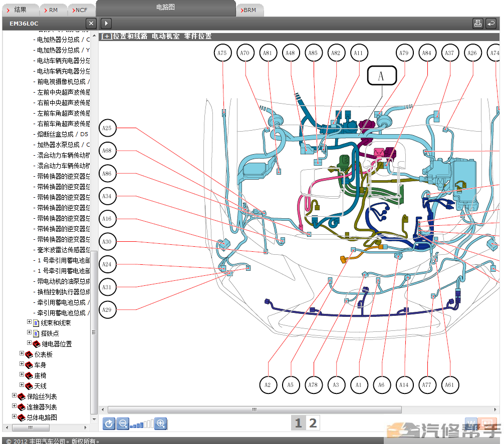Click the play arrow button in the toolbar
504x444 pixels.
pos(106,24)
